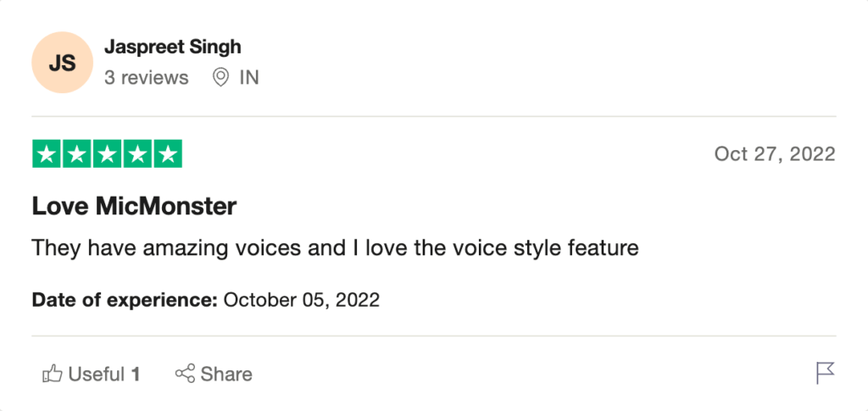The height and width of the screenshot is (411, 868).
Task: Select the second green rating star
Action: tap(77, 154)
